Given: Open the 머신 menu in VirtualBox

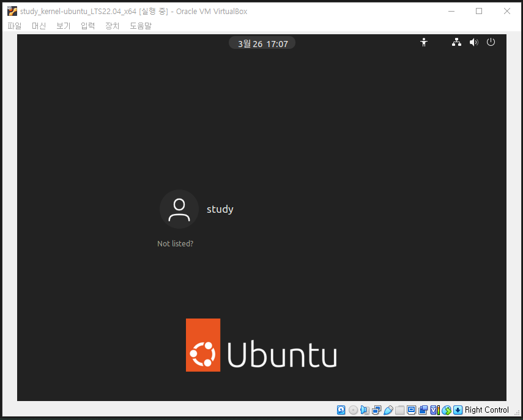Looking at the screenshot, I should coord(39,26).
